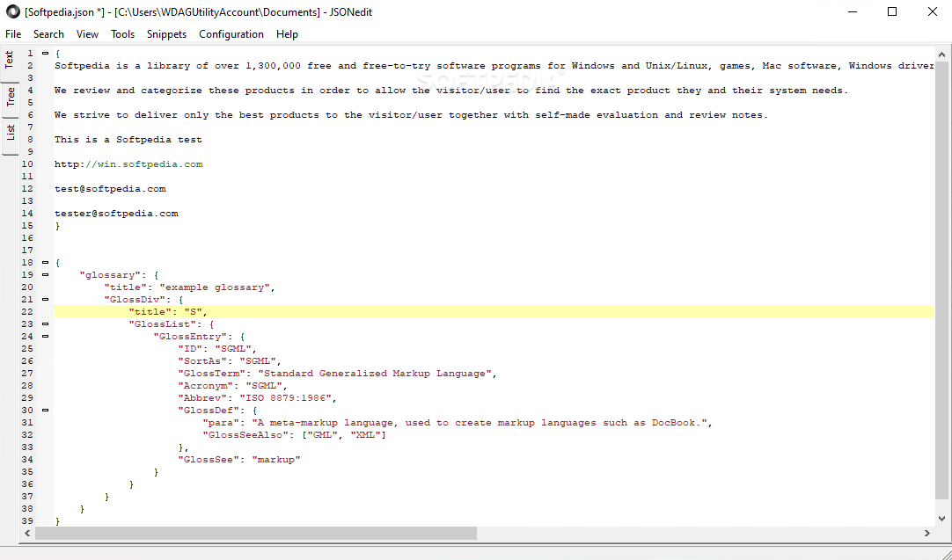Click the "ISO 8879:1986" value
Image resolution: width=952 pixels, height=560 pixels.
pyautogui.click(x=286, y=398)
